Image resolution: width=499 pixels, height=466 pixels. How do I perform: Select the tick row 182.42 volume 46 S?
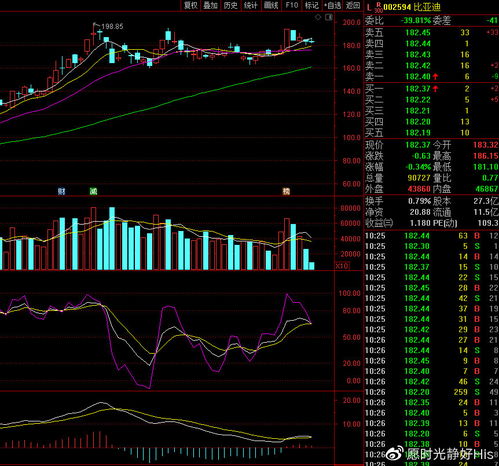coord(431,382)
